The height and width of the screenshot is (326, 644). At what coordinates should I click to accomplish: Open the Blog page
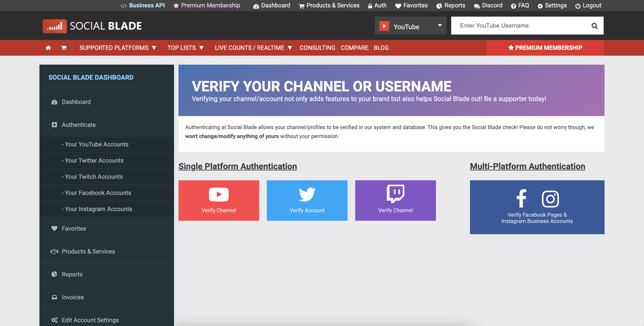(x=381, y=48)
